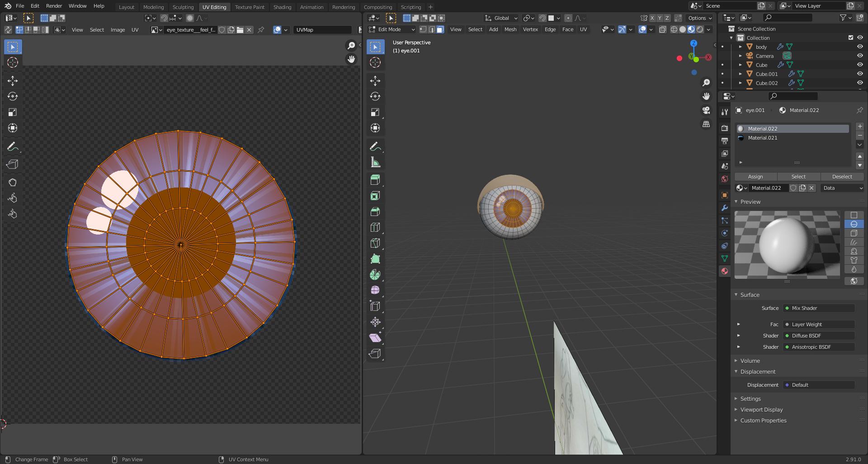Select the Bevel tool

(375, 211)
